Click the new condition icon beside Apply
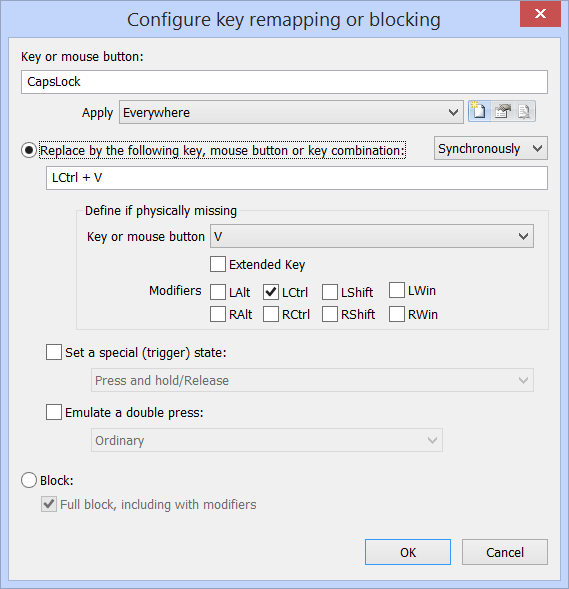 479,112
